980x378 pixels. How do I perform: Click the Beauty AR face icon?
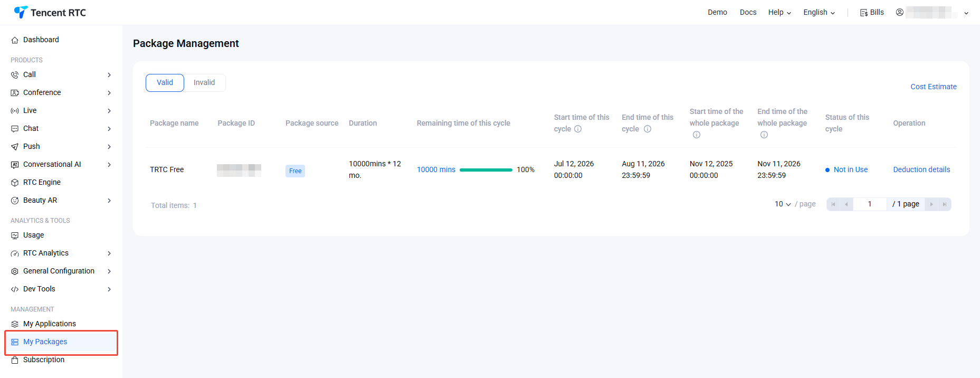point(15,201)
